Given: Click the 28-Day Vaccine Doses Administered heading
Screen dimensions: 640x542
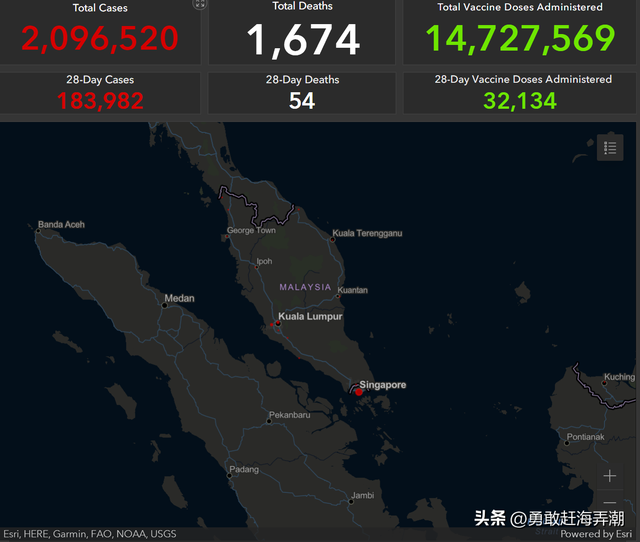Looking at the screenshot, I should point(523,79).
